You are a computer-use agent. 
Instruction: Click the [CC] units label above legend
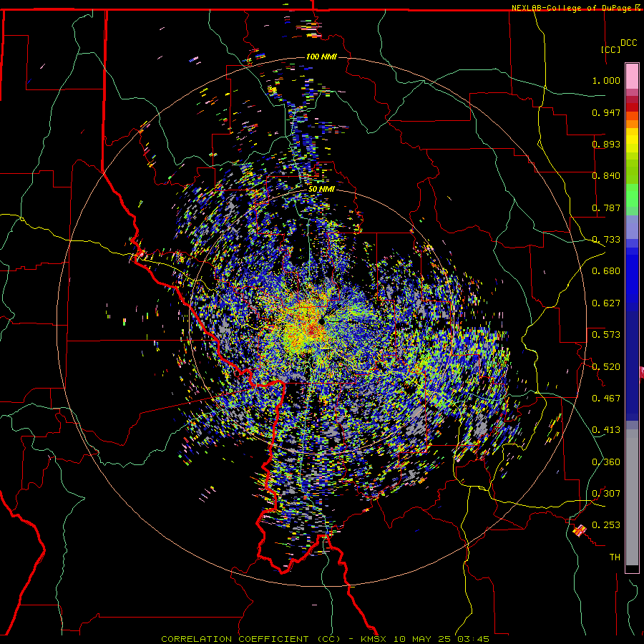pyautogui.click(x=610, y=49)
